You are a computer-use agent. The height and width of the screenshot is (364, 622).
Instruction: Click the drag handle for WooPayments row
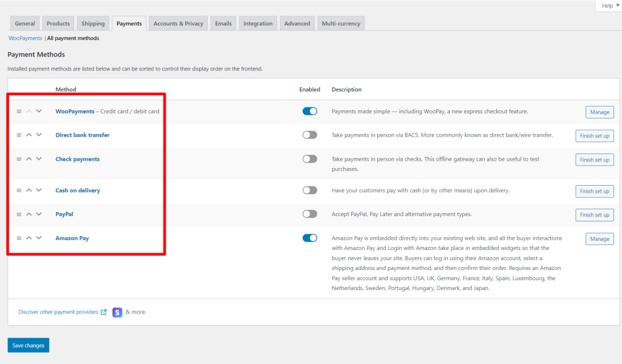coord(19,112)
